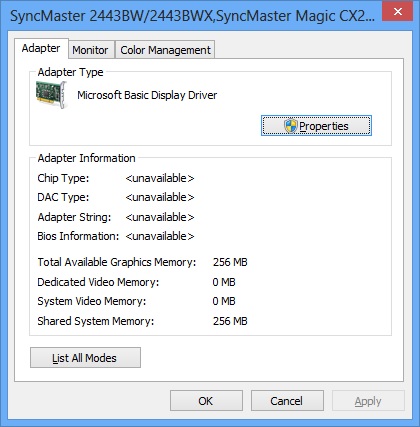
Task: Click the Bios Information label
Action: click(78, 236)
